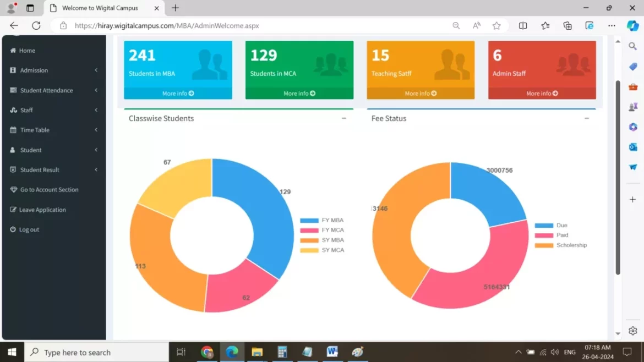The image size is (644, 362).
Task: Click the Leave Application icon
Action: (x=12, y=210)
